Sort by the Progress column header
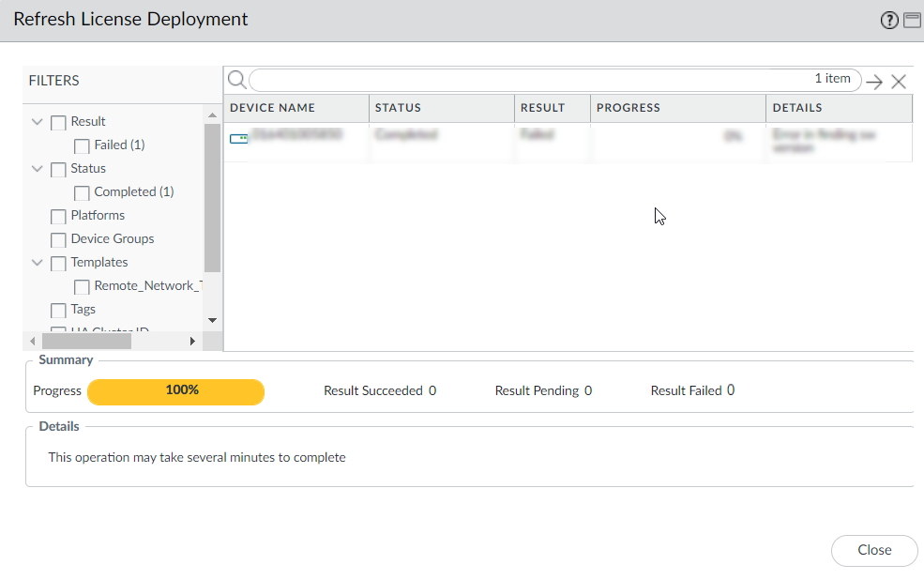 coord(629,108)
